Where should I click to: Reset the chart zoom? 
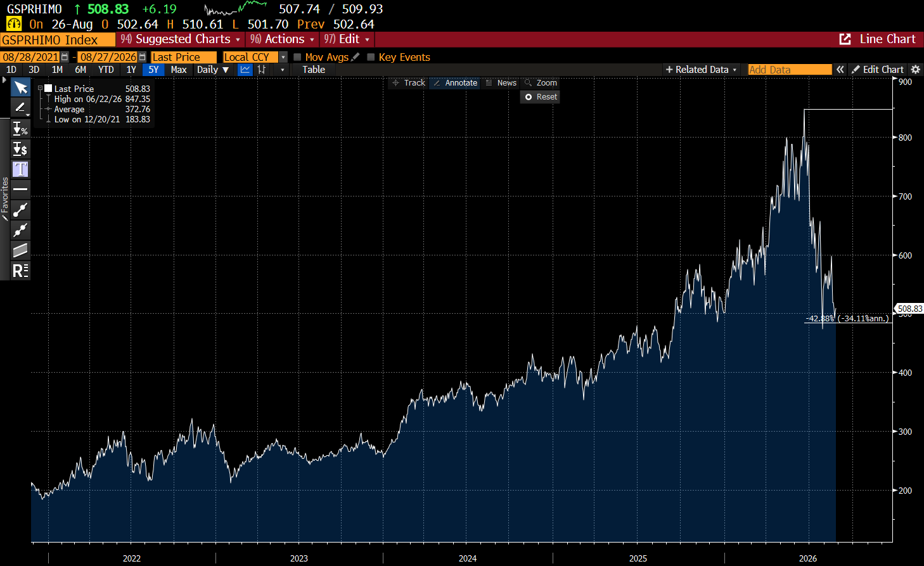541,97
